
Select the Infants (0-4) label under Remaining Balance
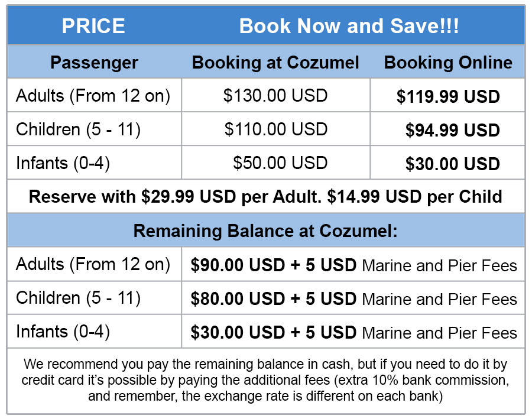click(x=63, y=332)
